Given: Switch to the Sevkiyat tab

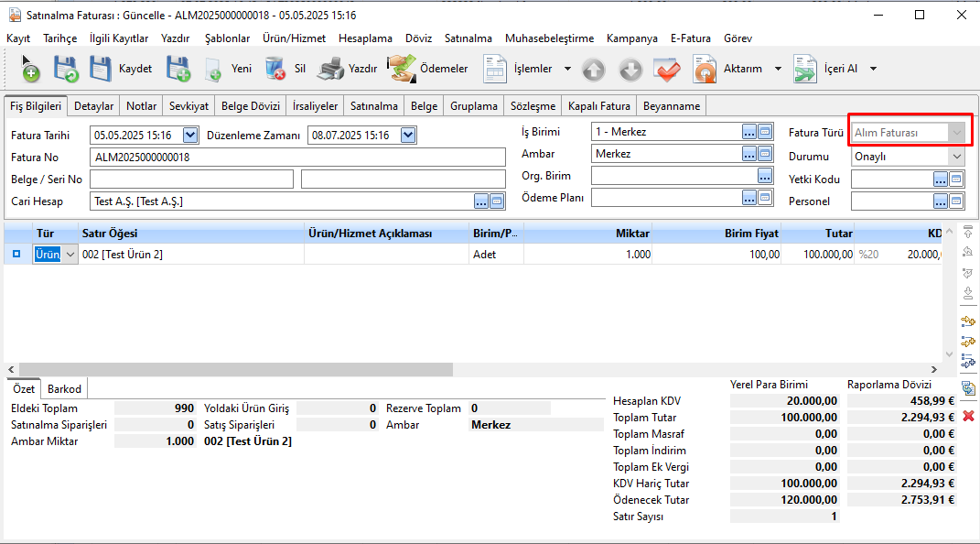Looking at the screenshot, I should point(188,106).
